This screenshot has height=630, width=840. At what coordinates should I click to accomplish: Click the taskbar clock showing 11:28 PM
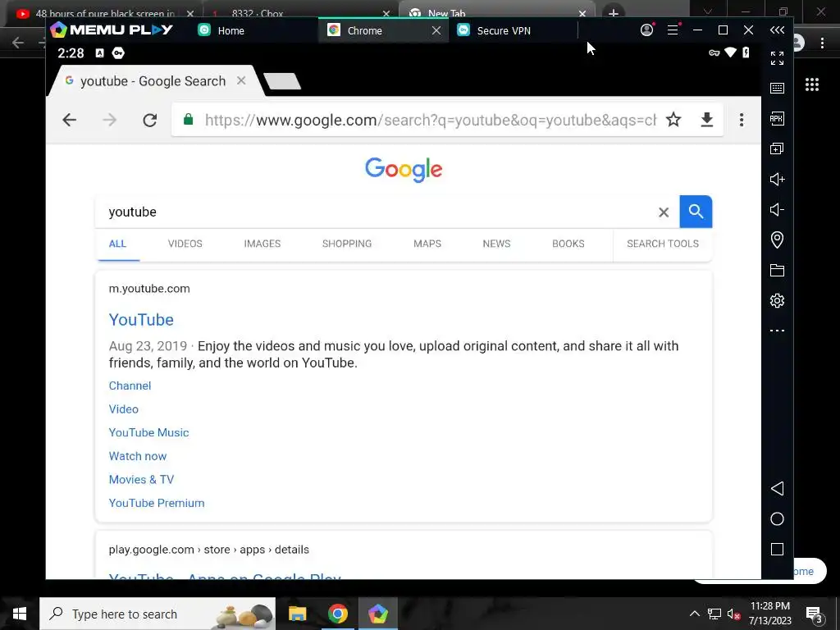pos(769,606)
